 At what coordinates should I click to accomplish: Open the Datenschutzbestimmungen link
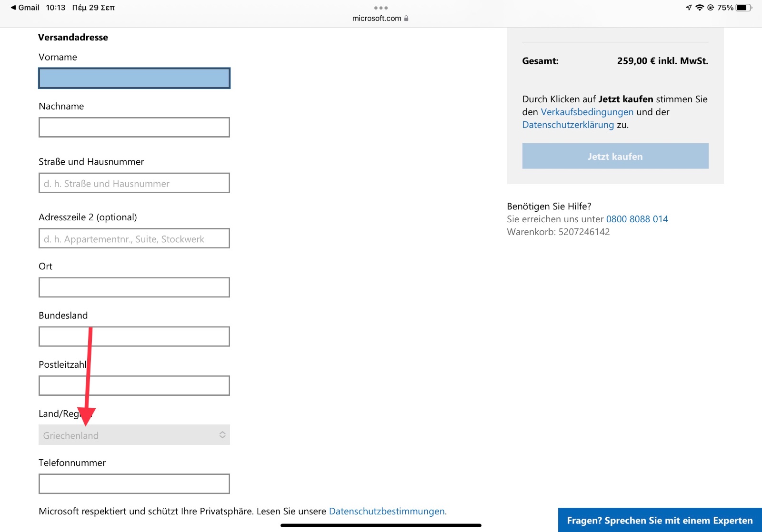[387, 511]
